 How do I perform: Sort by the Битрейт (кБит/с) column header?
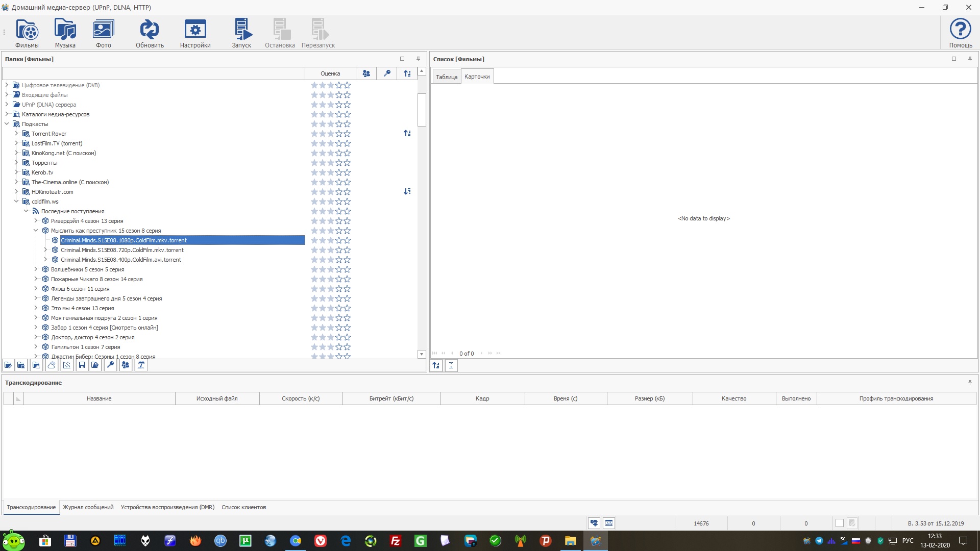(391, 398)
